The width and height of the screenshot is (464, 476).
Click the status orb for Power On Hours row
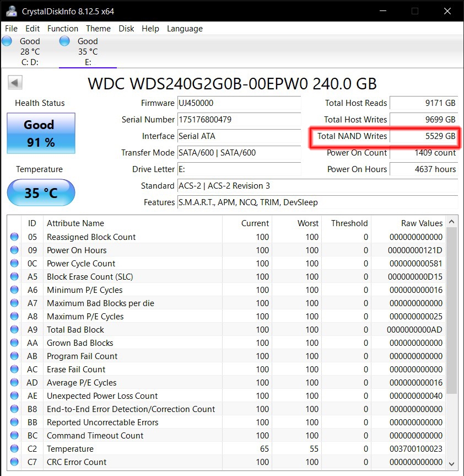tap(14, 250)
